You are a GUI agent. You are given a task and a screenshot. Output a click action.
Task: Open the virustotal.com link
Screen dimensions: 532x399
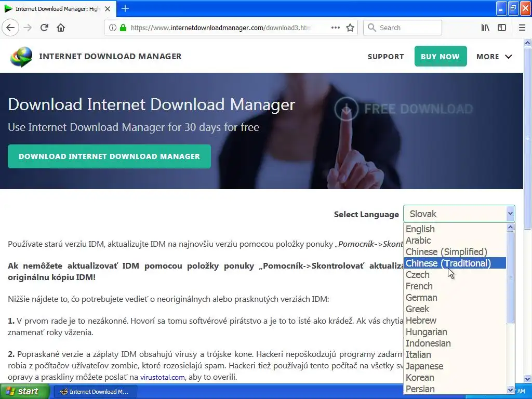(x=163, y=377)
